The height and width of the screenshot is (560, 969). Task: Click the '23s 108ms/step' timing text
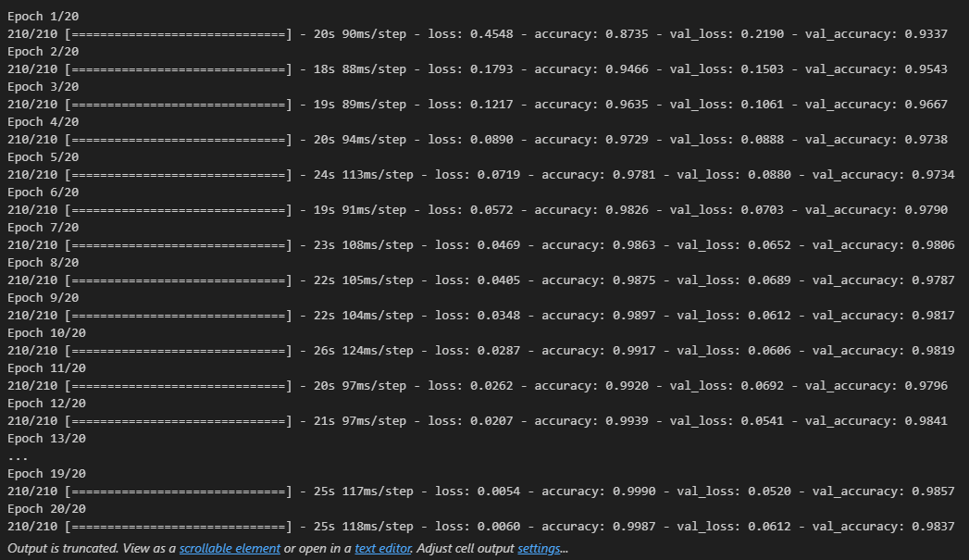tap(364, 245)
